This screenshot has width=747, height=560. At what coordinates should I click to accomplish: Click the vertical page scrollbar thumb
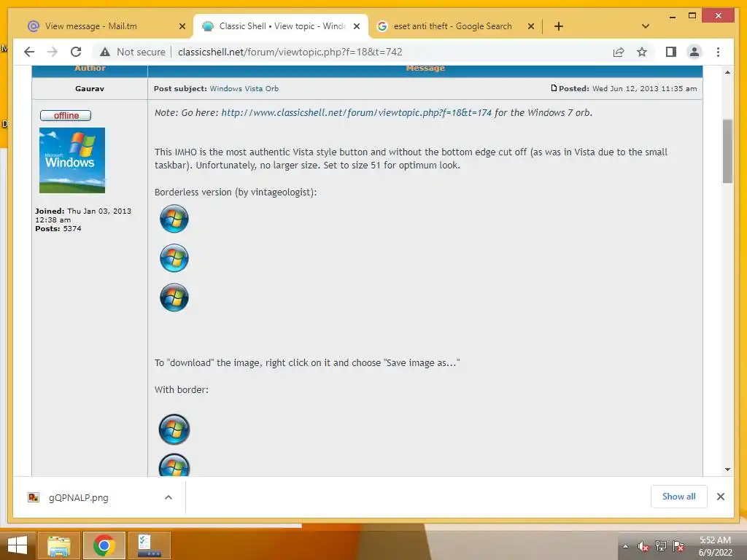point(727,151)
